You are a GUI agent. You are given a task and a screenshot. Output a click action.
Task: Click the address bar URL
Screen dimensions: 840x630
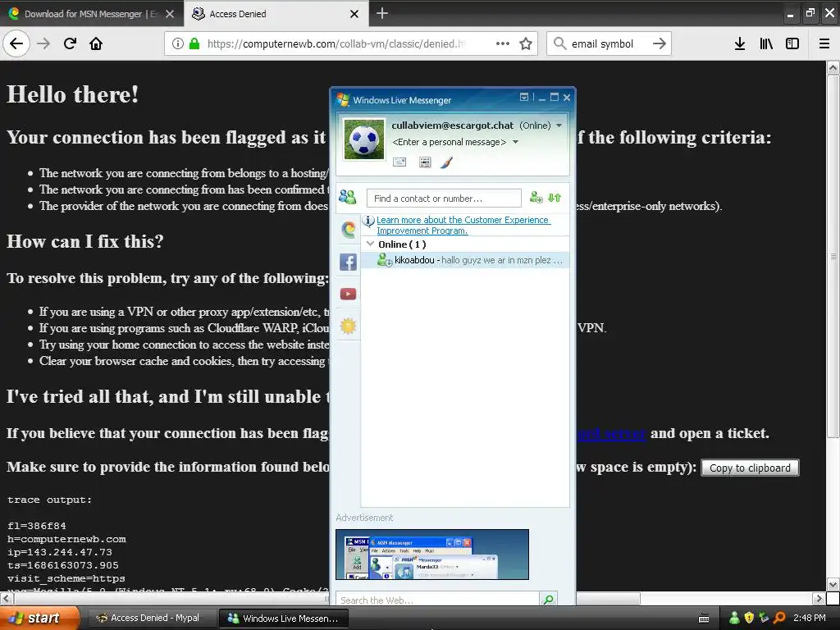[x=336, y=44]
